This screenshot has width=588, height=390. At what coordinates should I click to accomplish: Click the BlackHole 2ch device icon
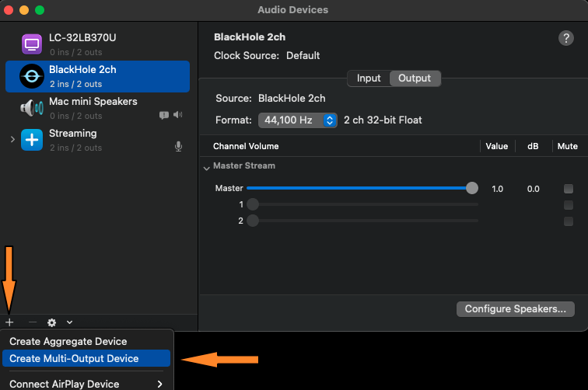(31, 76)
